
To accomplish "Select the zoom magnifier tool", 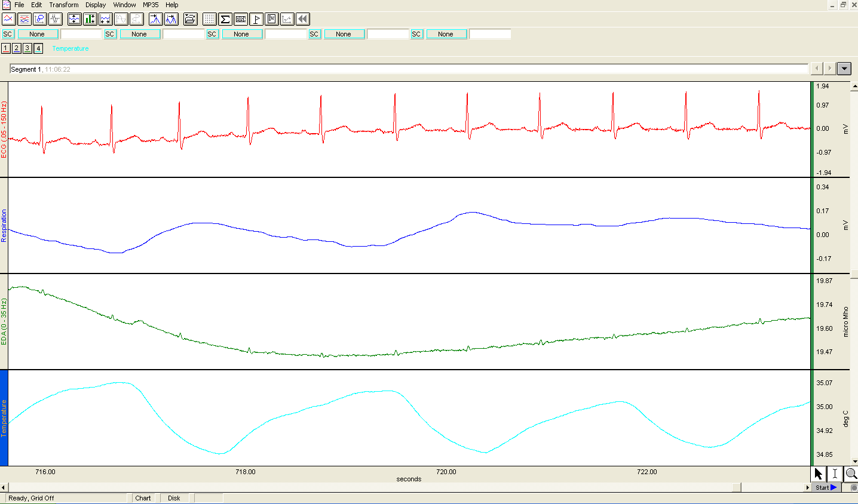I will click(x=851, y=474).
